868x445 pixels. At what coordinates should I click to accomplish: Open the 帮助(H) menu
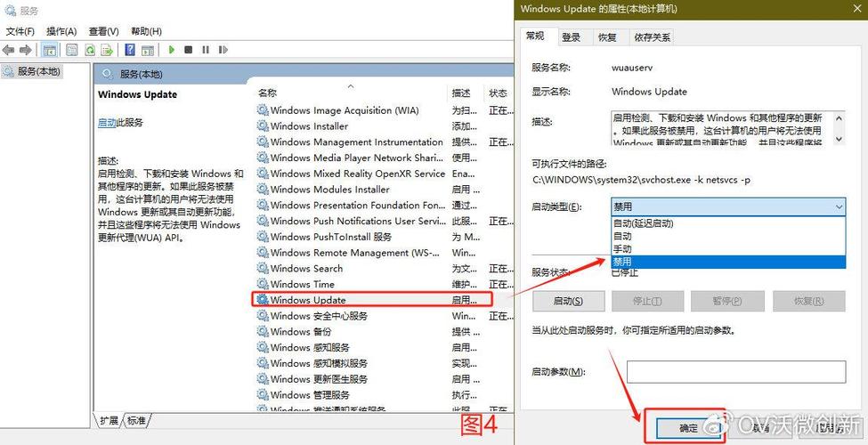pyautogui.click(x=146, y=31)
